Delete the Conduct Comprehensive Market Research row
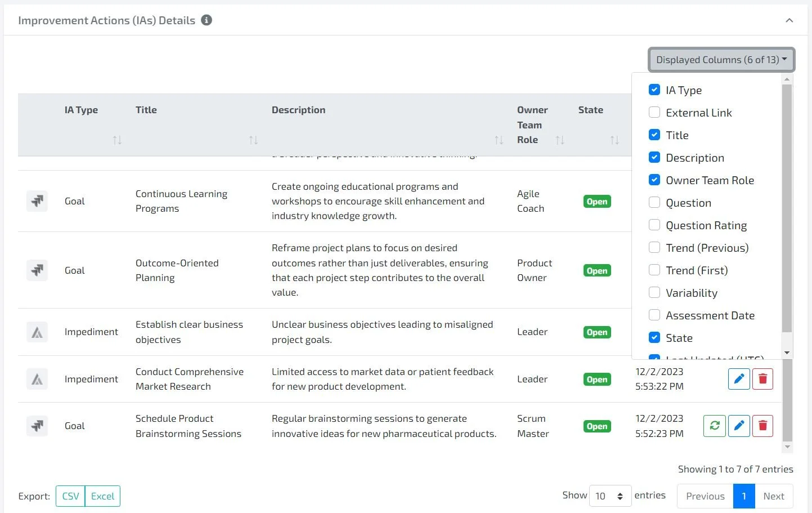 (762, 379)
